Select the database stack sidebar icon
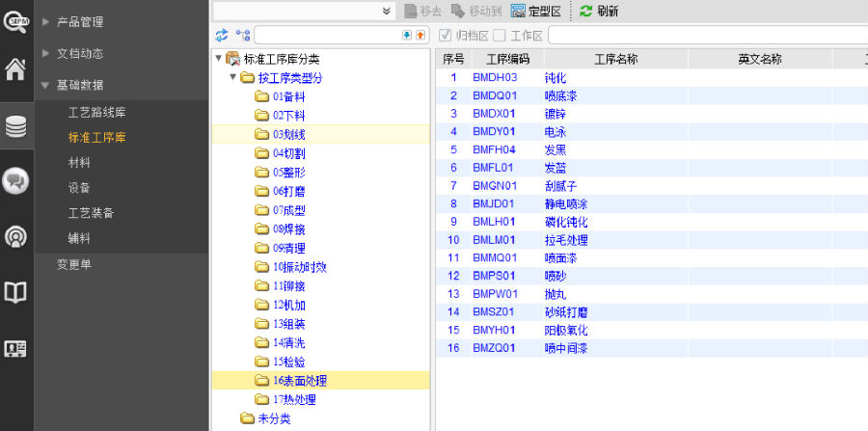 (x=15, y=126)
